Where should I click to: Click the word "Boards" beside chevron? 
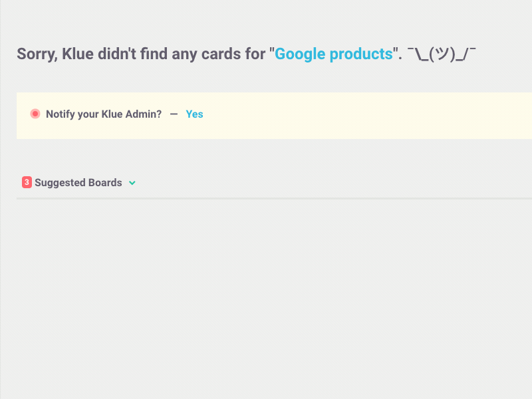(105, 182)
